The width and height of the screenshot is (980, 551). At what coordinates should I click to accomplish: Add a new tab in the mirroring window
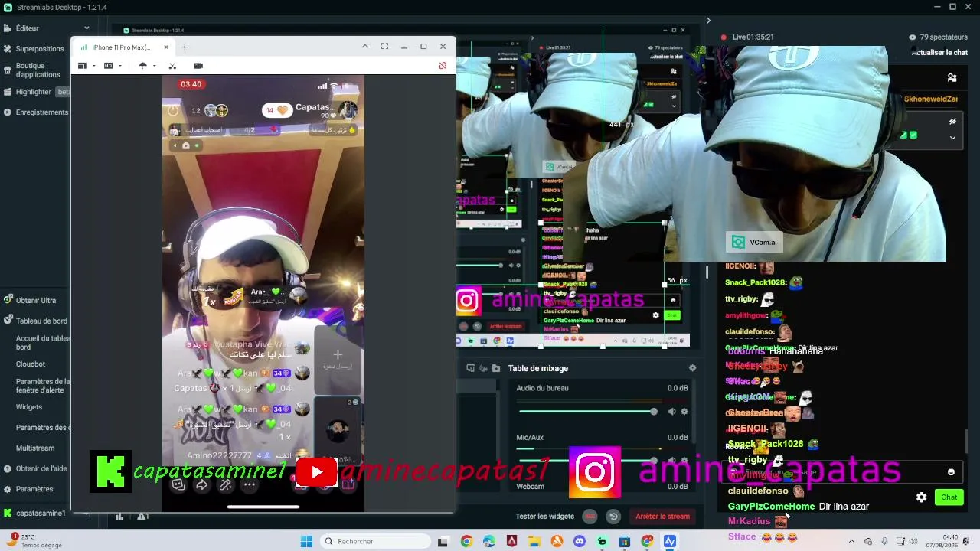185,47
